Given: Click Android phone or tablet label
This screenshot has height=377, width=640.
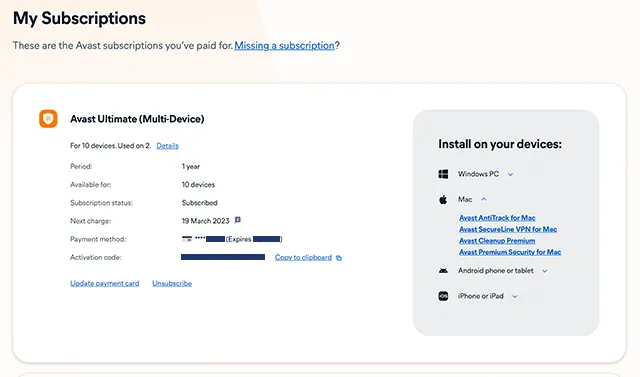Looking at the screenshot, I should click(x=496, y=271).
